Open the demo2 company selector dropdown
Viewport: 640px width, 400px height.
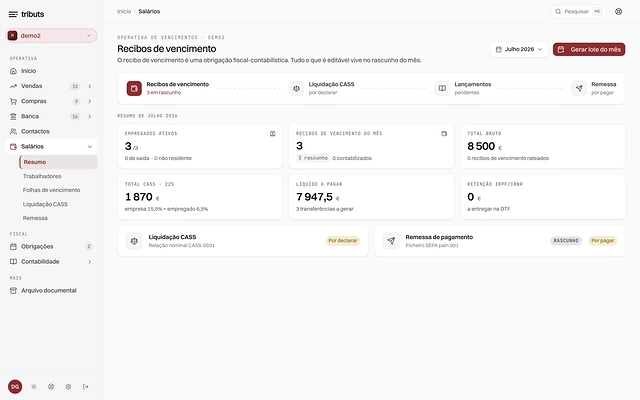coord(51,36)
